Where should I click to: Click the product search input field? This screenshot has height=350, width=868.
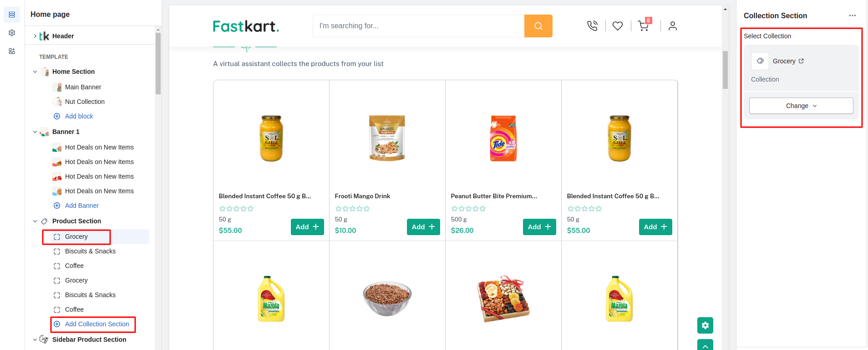419,26
